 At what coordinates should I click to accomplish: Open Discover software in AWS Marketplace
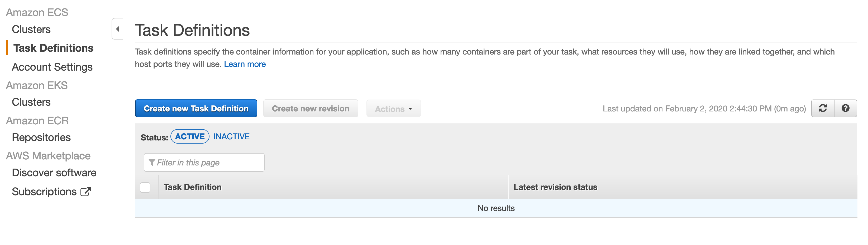54,173
